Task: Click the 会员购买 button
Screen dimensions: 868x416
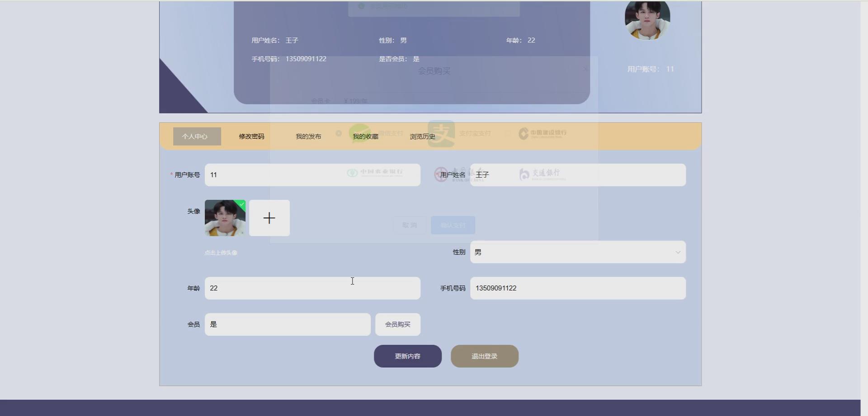Action: [398, 324]
